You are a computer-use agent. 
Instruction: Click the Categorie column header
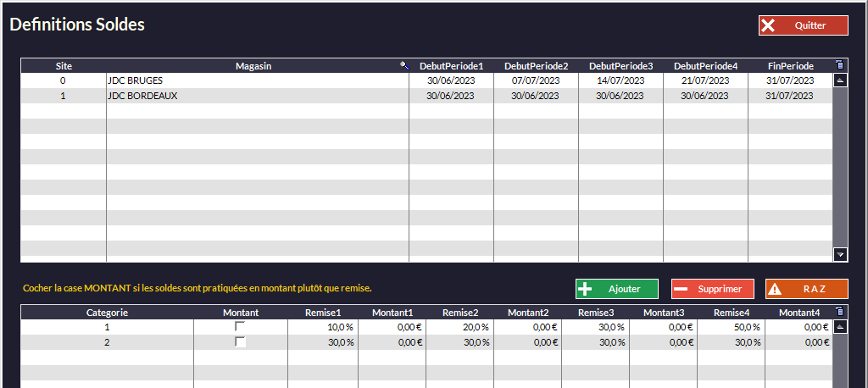tap(107, 313)
